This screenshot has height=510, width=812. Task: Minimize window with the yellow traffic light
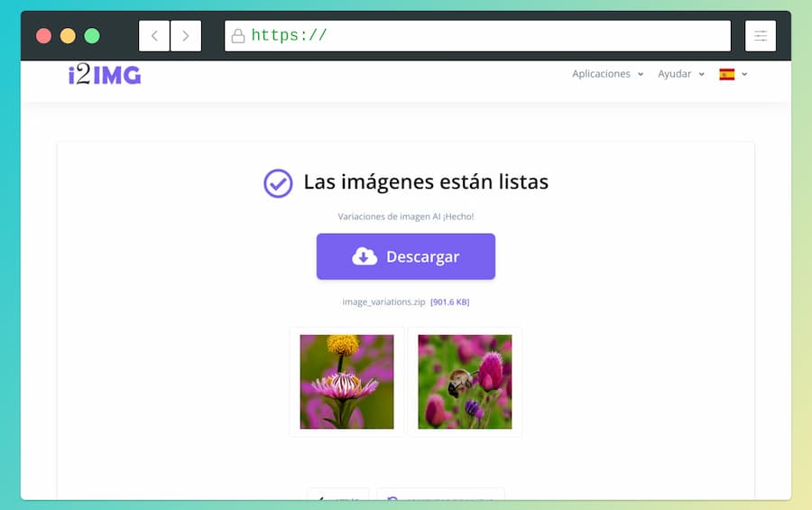pyautogui.click(x=68, y=36)
